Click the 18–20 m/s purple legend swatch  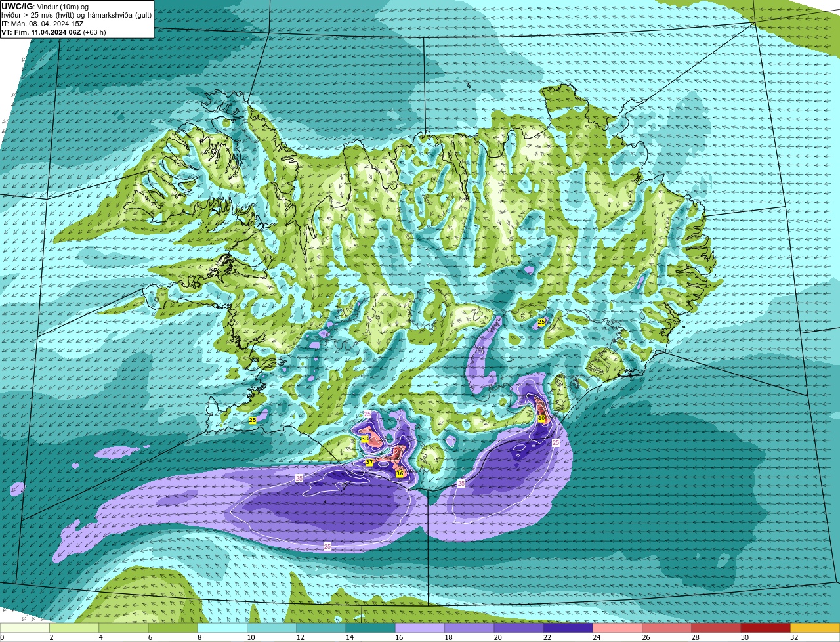click(x=469, y=628)
